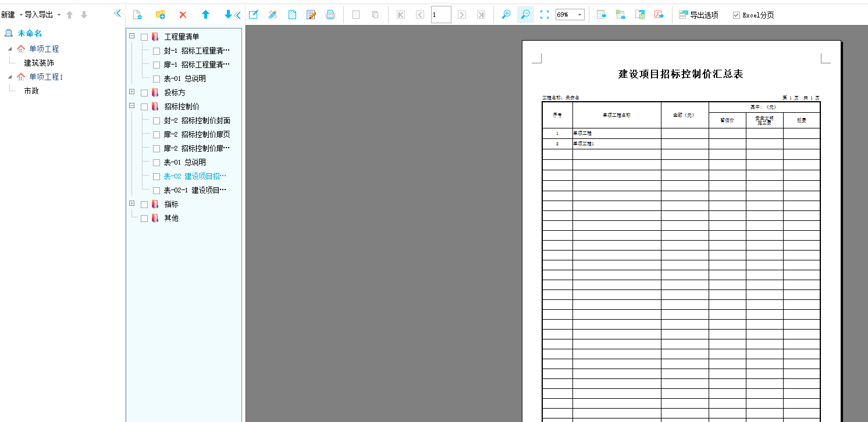Collapse the 单项工程1 project node
The height and width of the screenshot is (422, 868).
click(x=10, y=77)
